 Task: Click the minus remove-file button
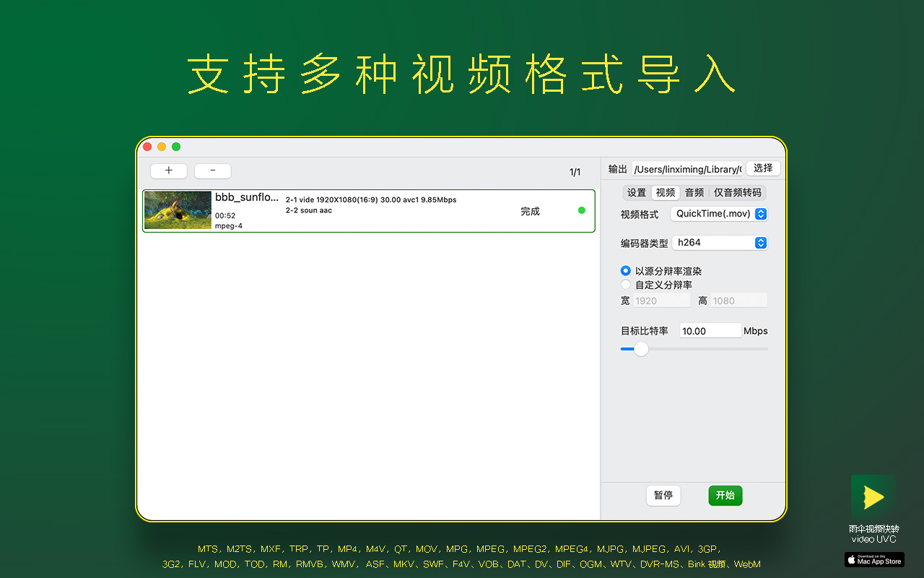point(213,171)
